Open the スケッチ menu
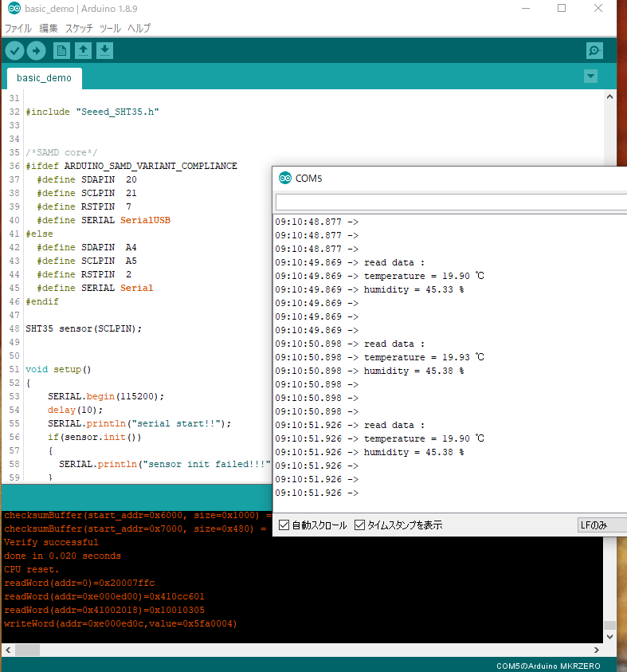This screenshot has height=672, width=627. point(79,28)
